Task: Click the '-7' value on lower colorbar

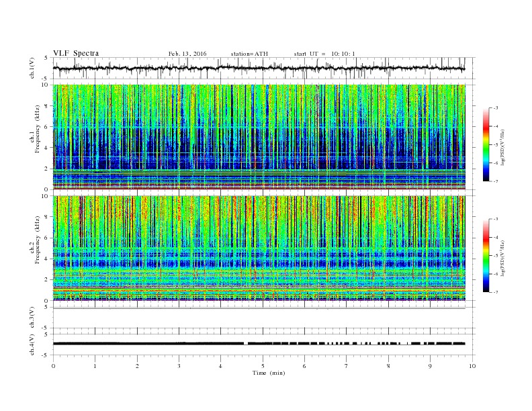Action: tap(496, 292)
